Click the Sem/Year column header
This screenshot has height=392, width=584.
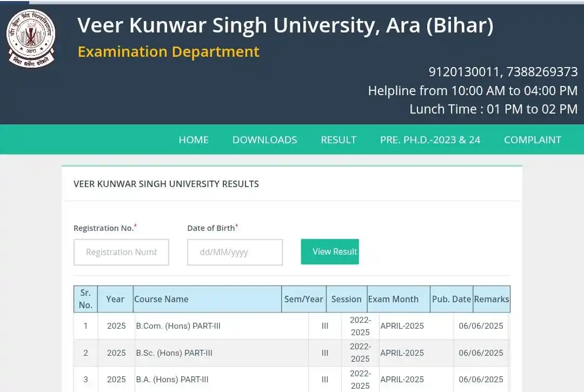point(303,299)
